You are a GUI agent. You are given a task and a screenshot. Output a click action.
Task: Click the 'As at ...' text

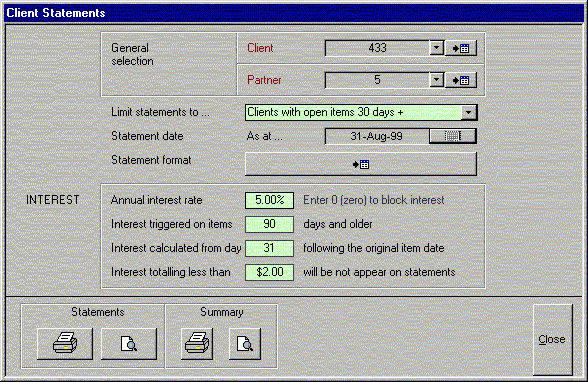click(x=264, y=136)
